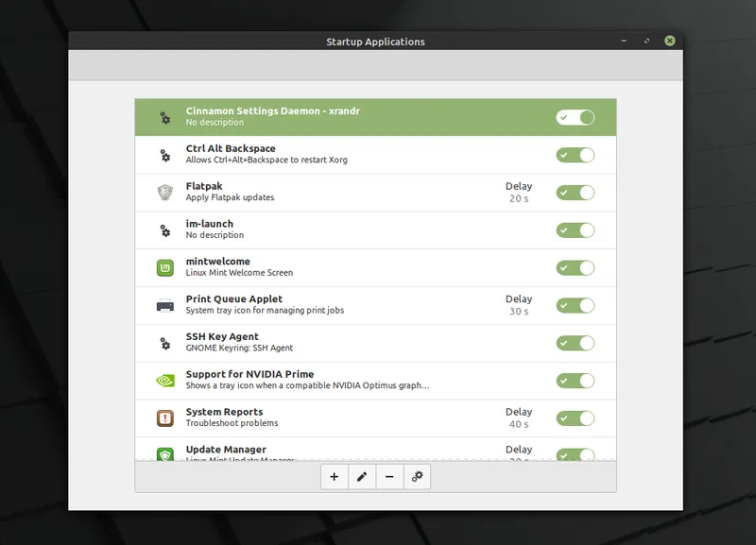The width and height of the screenshot is (756, 545).
Task: Minimize the Startup Applications window
Action: click(624, 41)
